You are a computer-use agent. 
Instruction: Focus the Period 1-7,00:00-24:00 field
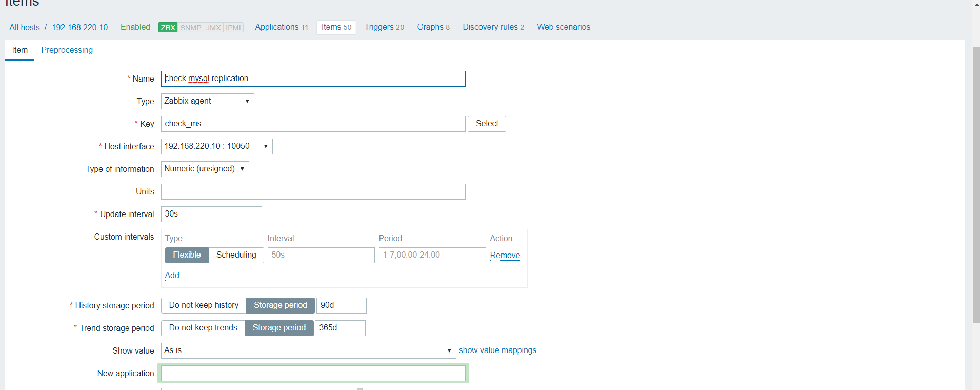[x=432, y=255]
